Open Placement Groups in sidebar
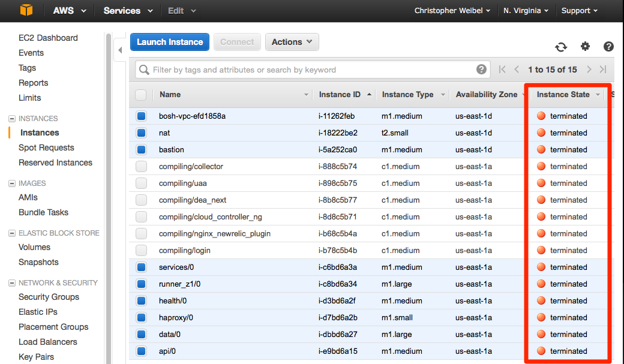 [x=53, y=327]
